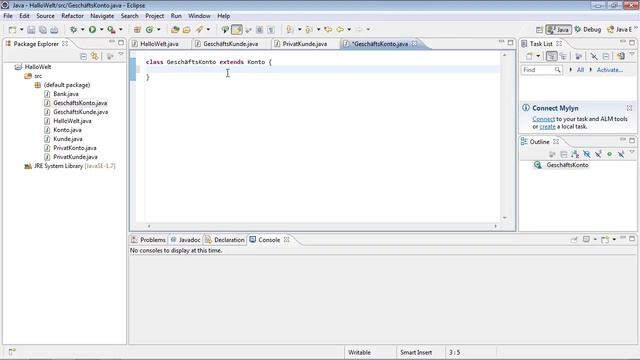Switch to HalloWelt.java editor tab
Image resolution: width=640 pixels, height=360 pixels.
159,44
